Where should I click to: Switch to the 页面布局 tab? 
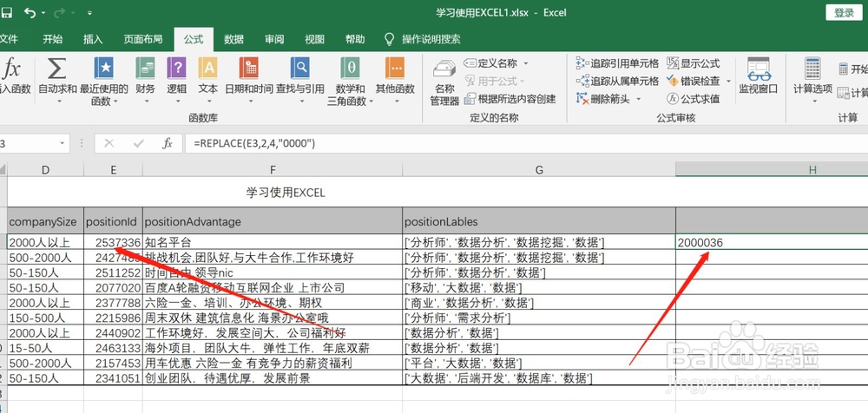(x=143, y=39)
